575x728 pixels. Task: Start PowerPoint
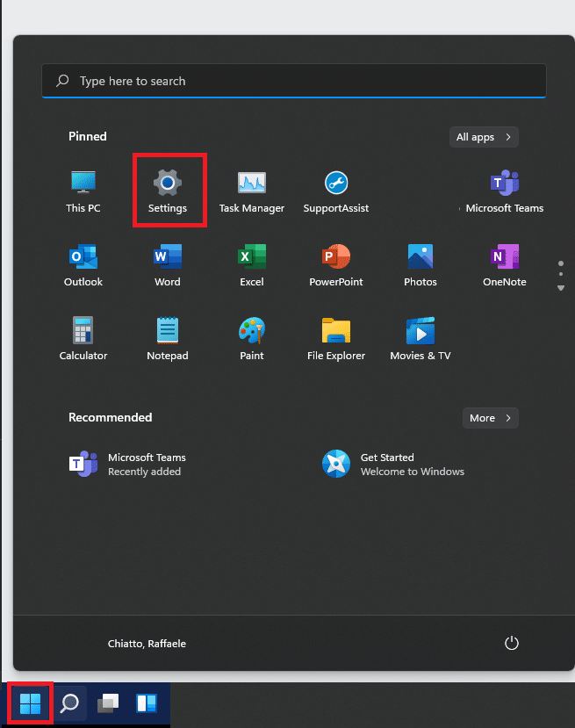point(336,265)
